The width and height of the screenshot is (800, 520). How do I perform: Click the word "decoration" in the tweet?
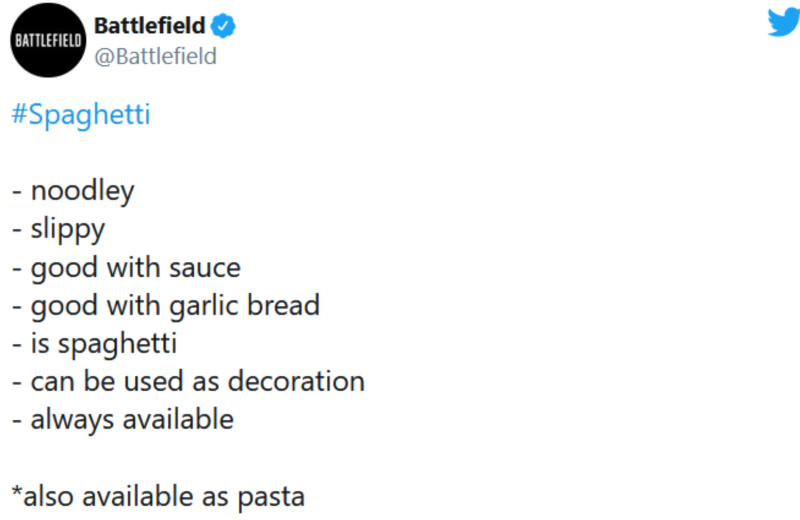coord(296,382)
